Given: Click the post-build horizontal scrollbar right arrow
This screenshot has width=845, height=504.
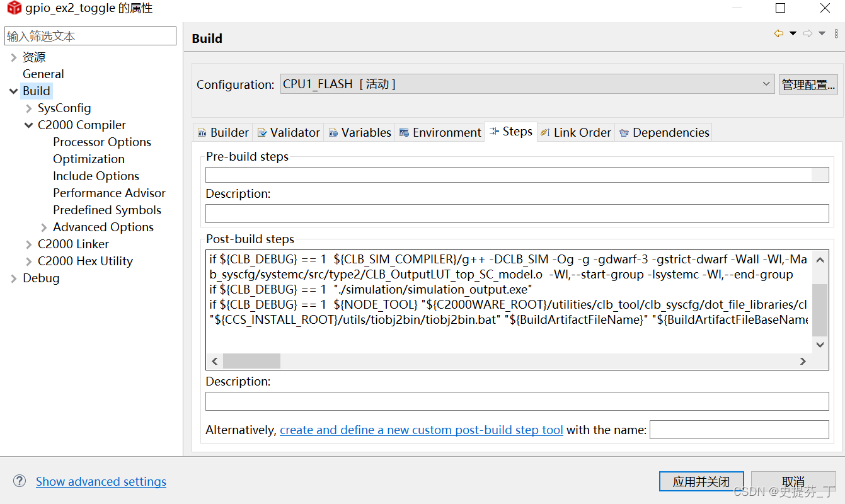Looking at the screenshot, I should point(803,361).
